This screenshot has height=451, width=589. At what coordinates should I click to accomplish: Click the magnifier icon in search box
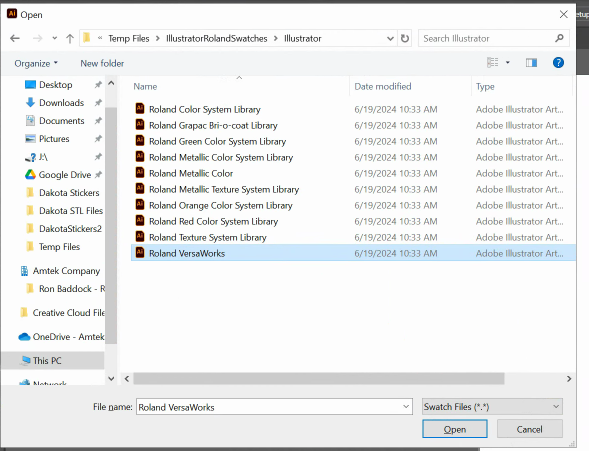(559, 38)
